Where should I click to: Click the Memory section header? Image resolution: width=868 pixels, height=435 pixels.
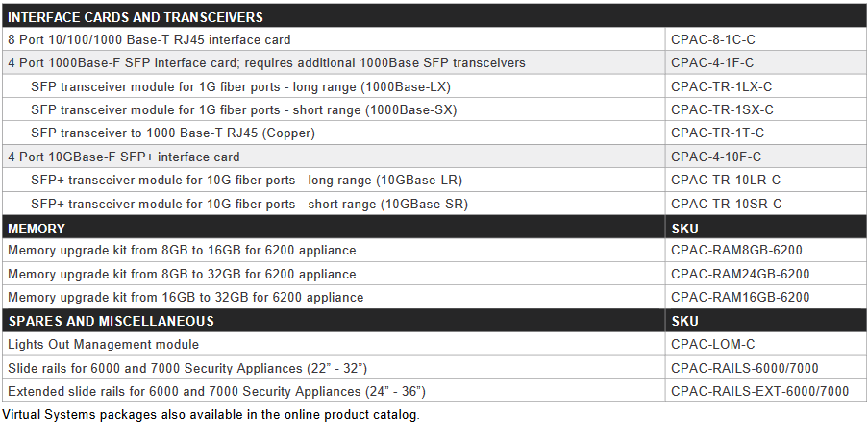(37, 229)
